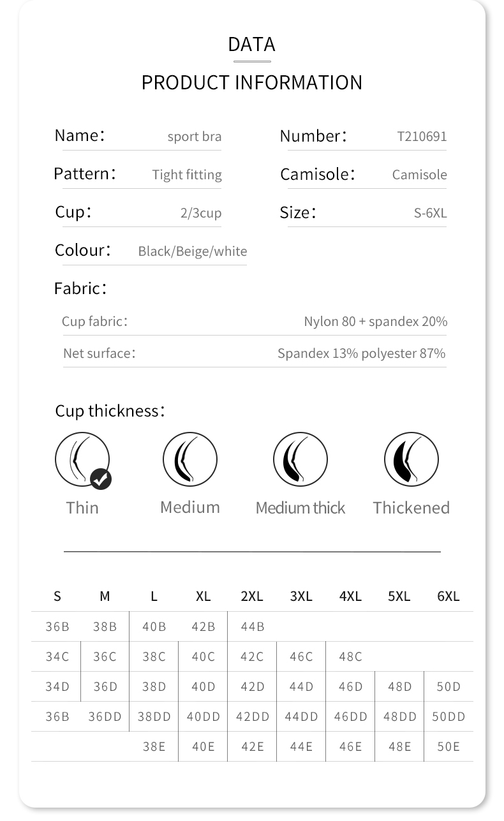The image size is (504, 821).
Task: Choose the Medium thick cup icon
Action: tap(300, 459)
